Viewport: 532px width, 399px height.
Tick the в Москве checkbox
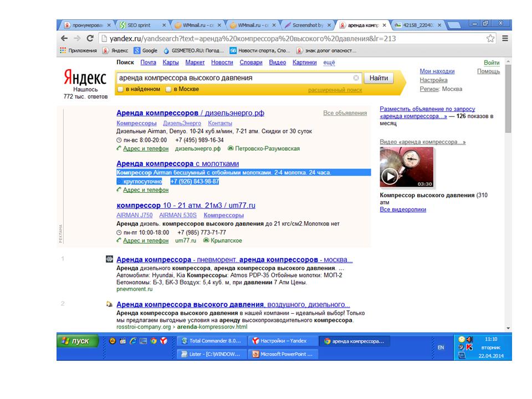(x=168, y=89)
